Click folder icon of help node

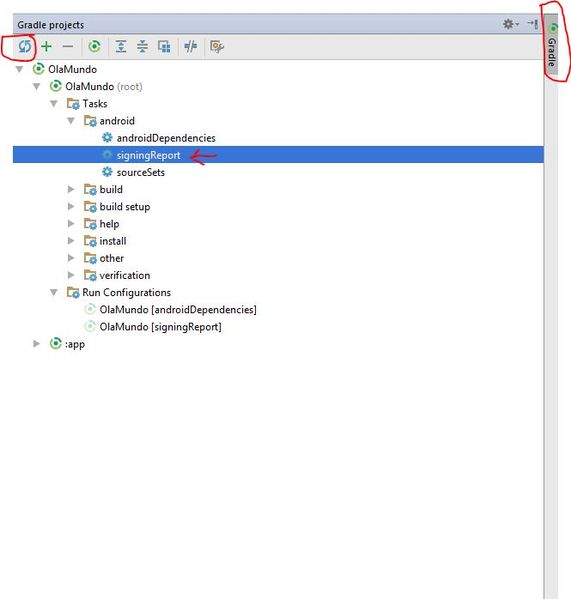90,223
